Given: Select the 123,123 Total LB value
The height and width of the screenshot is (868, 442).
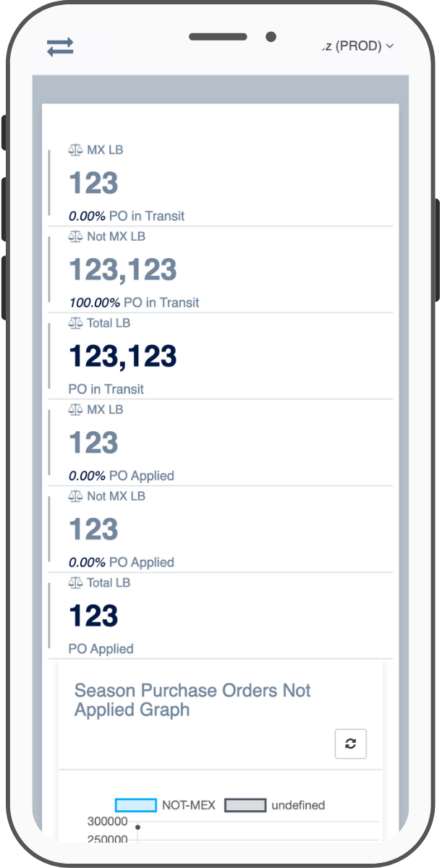Looking at the screenshot, I should [x=123, y=357].
